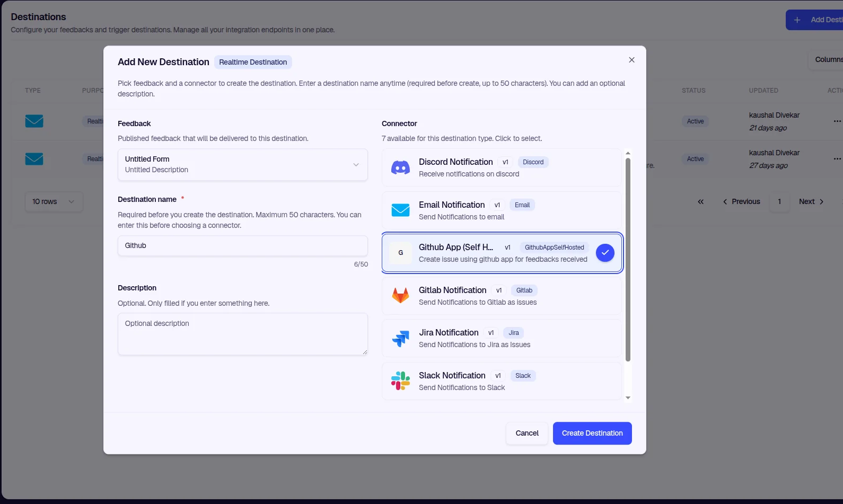
Task: Open the 10 rows page size dropdown
Action: (x=54, y=202)
